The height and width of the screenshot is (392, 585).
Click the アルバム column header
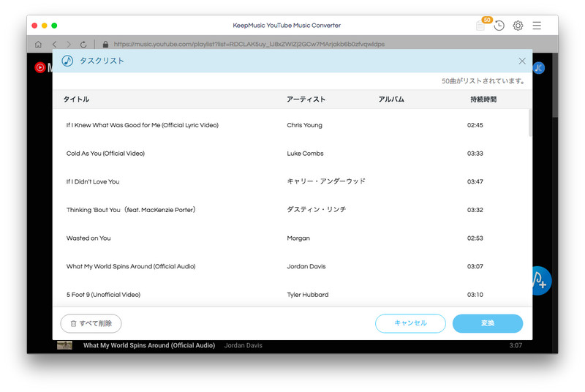click(391, 99)
